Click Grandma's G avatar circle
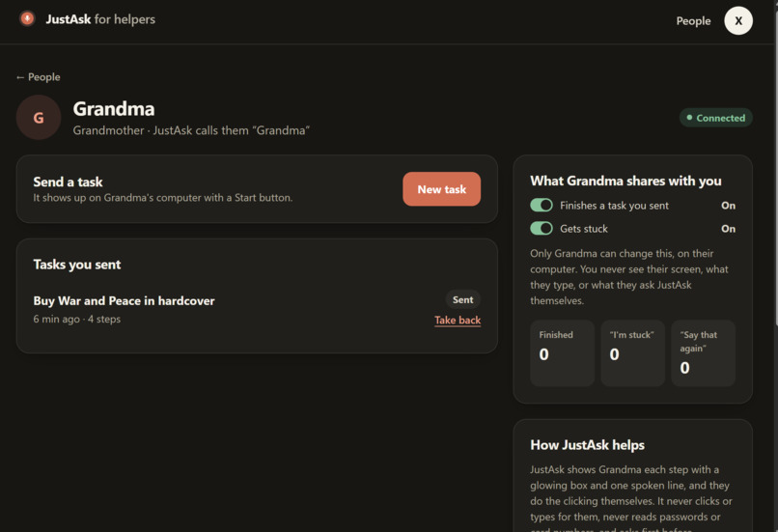The image size is (778, 532). tap(39, 118)
